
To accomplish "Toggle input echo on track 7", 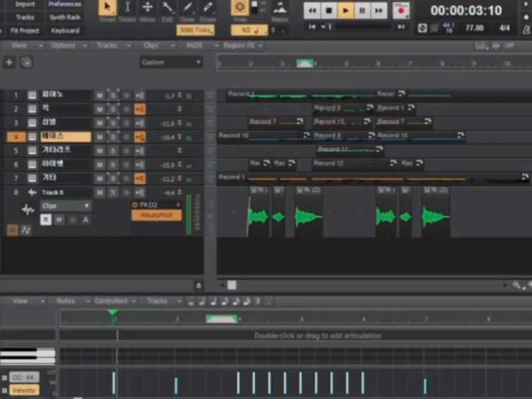I will tap(140, 178).
